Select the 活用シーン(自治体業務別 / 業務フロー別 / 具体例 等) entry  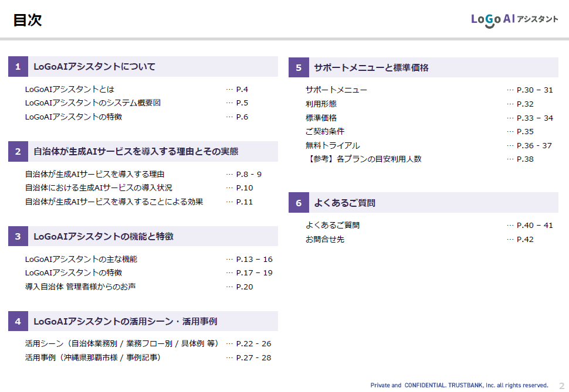click(x=122, y=344)
